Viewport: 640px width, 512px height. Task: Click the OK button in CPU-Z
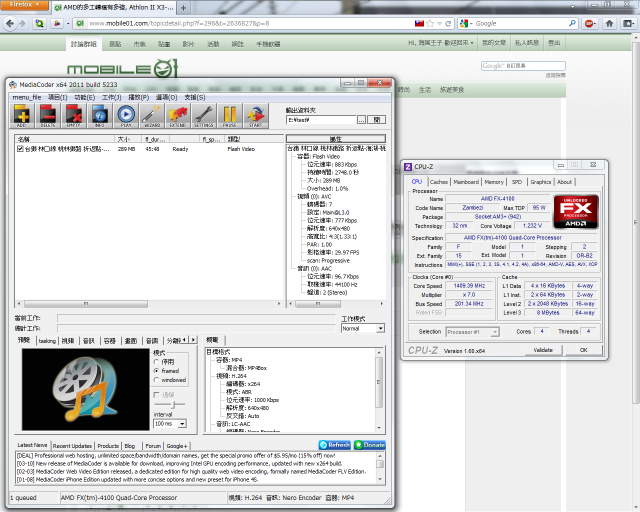coord(584,350)
